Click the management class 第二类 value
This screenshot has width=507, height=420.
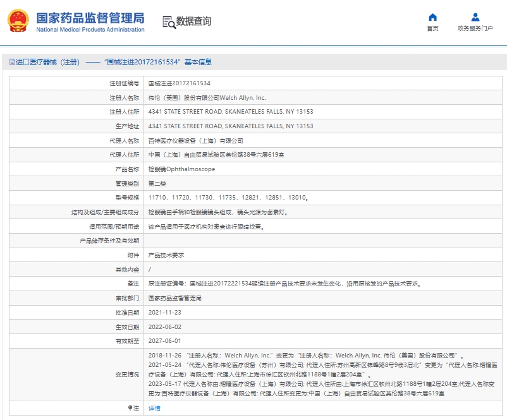click(157, 184)
